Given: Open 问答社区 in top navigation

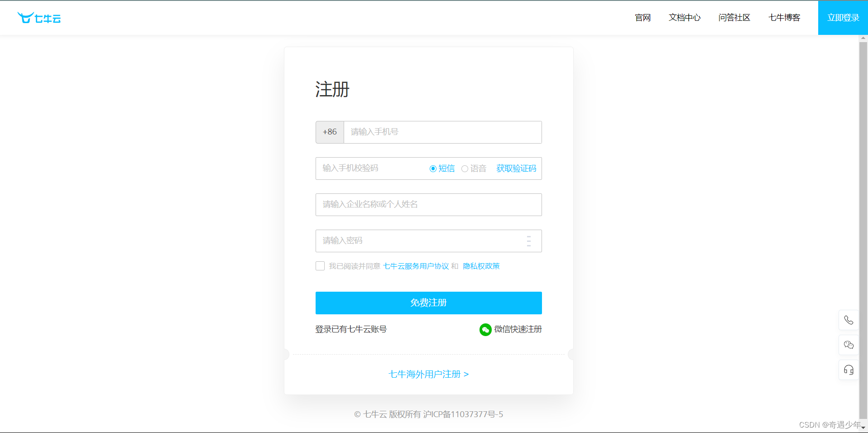Looking at the screenshot, I should tap(734, 18).
